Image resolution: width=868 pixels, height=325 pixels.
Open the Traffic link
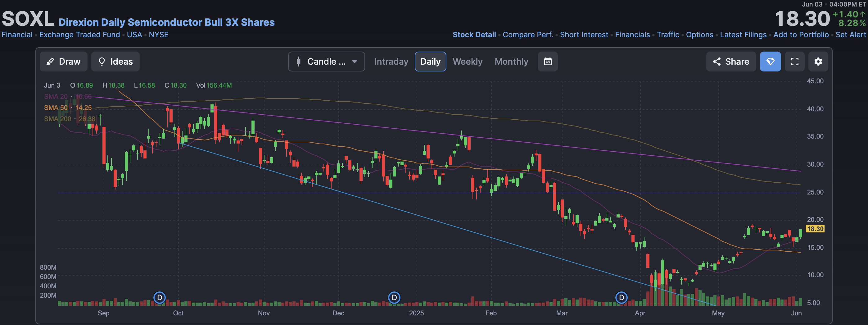tap(668, 35)
